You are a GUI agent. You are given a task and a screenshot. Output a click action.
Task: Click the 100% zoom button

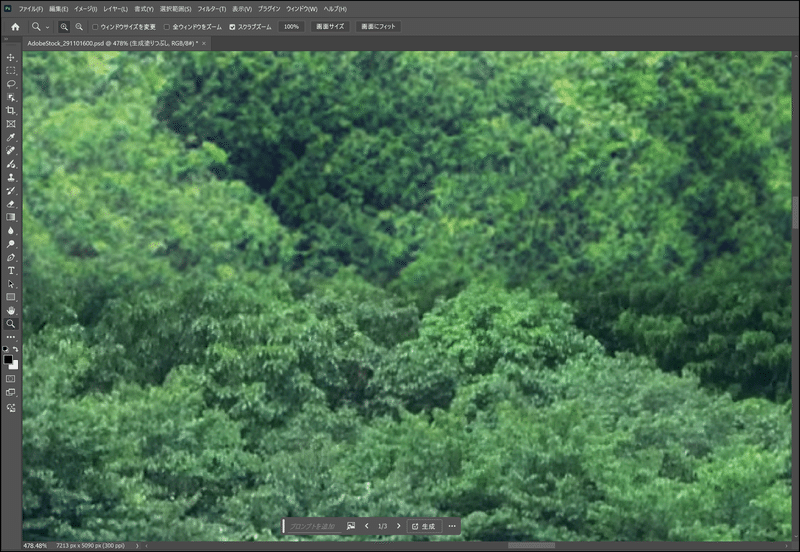291,27
